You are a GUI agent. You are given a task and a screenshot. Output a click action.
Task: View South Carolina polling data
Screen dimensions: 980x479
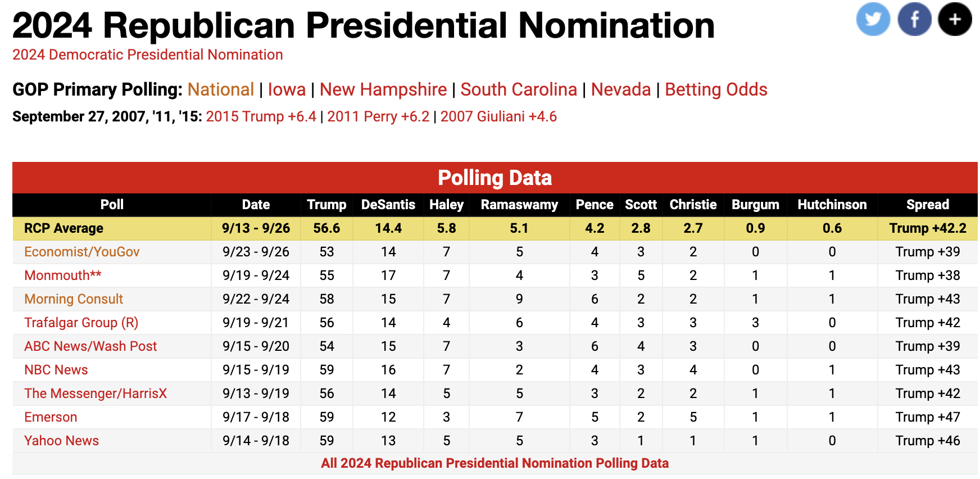(518, 89)
